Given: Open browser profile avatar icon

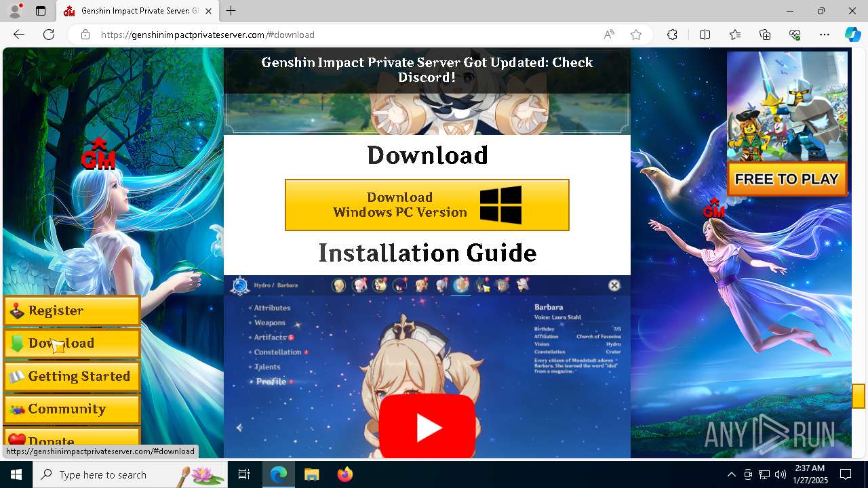Looking at the screenshot, I should tap(15, 11).
